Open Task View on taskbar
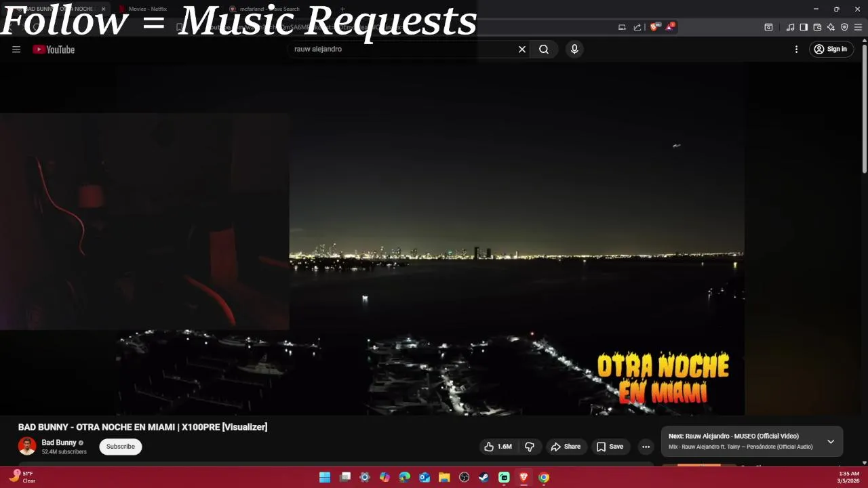 click(345, 477)
